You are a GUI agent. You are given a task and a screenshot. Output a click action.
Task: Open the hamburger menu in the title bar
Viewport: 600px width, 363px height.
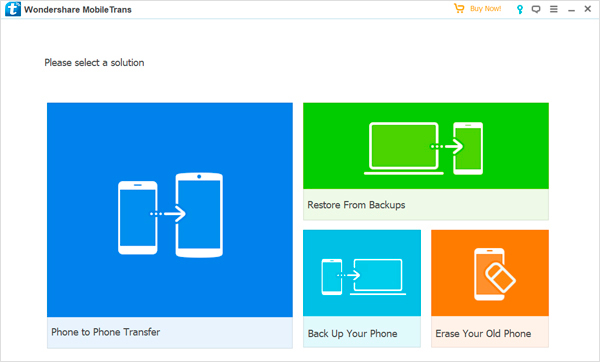pyautogui.click(x=554, y=9)
